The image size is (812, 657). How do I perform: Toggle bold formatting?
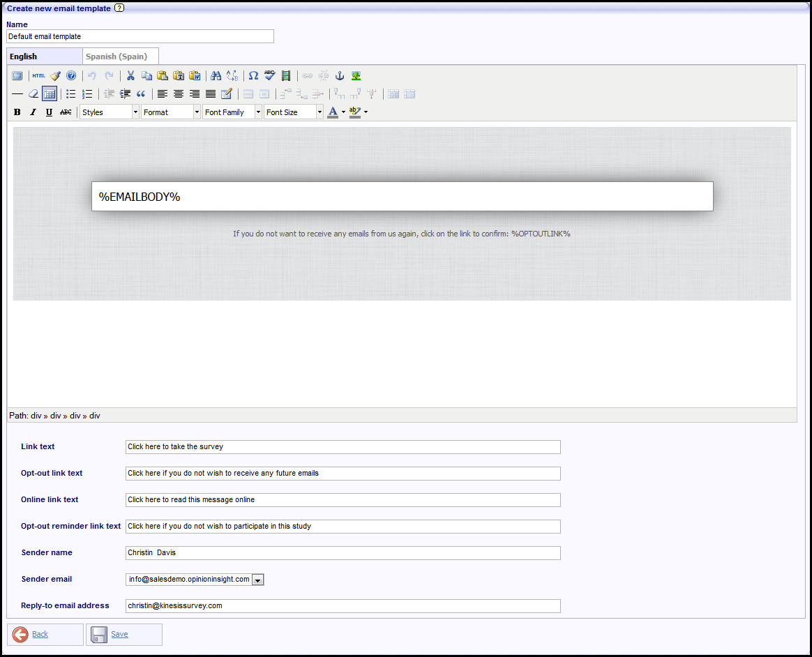pos(17,112)
